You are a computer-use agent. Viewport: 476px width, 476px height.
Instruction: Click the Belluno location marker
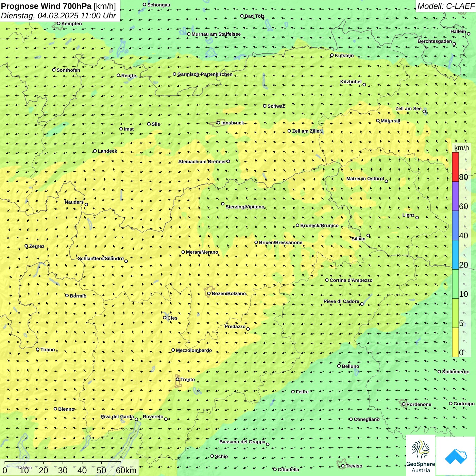click(x=339, y=366)
